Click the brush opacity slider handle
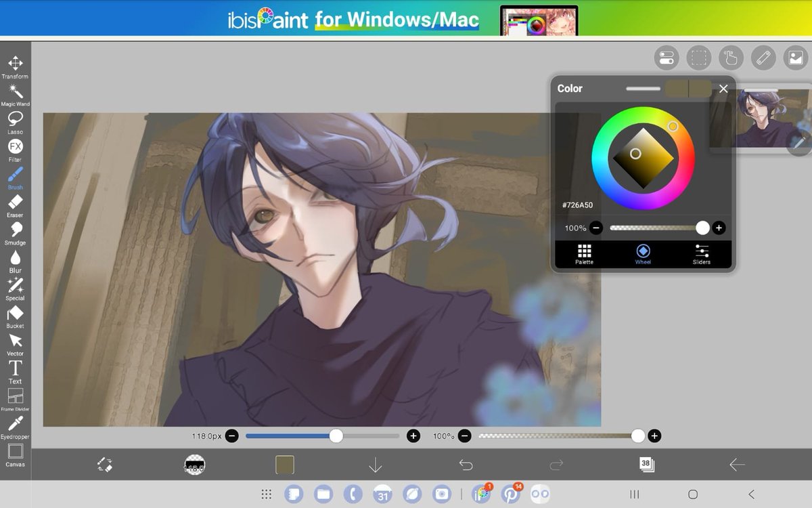The width and height of the screenshot is (812, 508). tap(637, 436)
